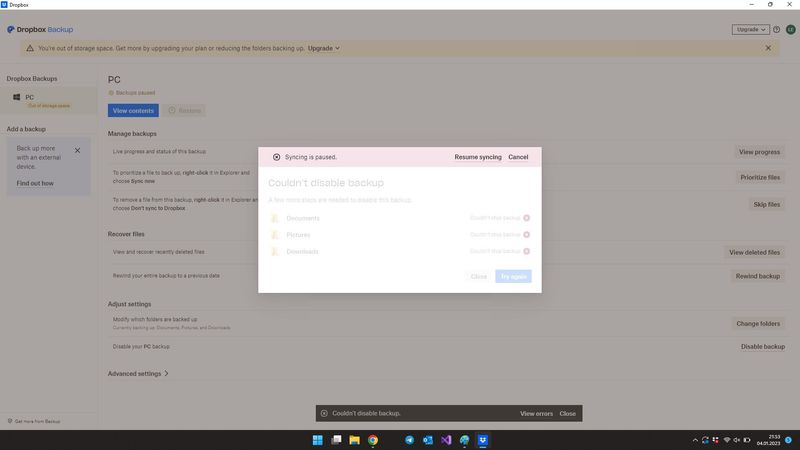Click the volume icon in system tray
The width and height of the screenshot is (800, 450).
coord(737,440)
